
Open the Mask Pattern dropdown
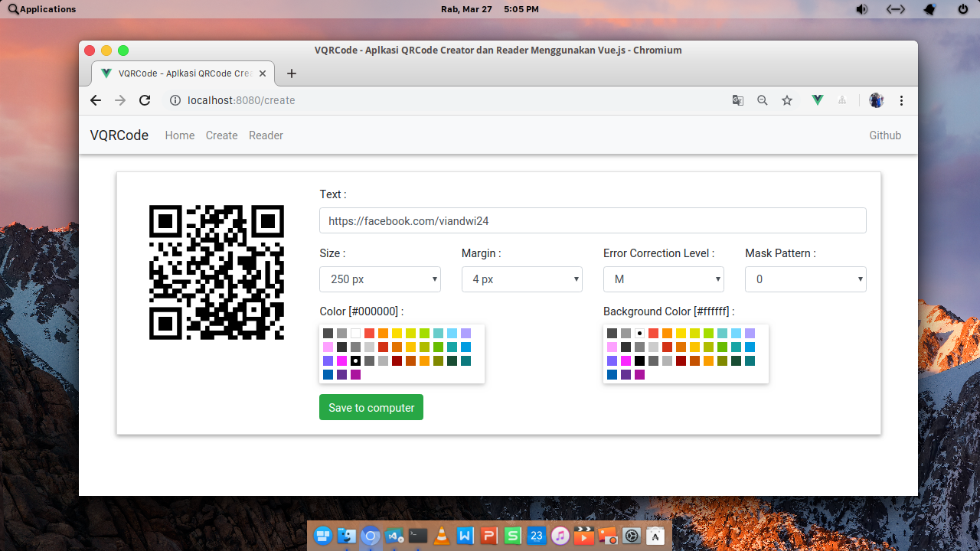(x=805, y=279)
